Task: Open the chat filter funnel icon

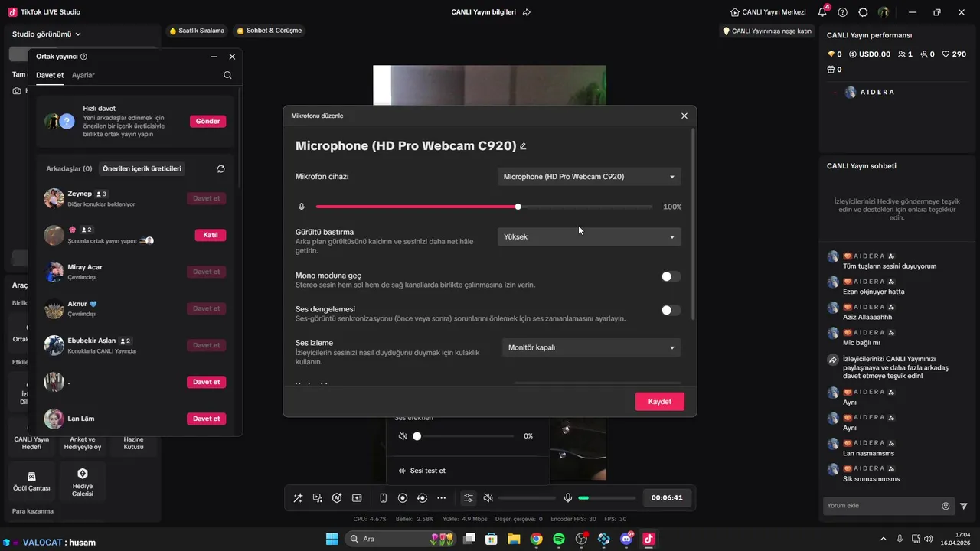Action: point(964,506)
